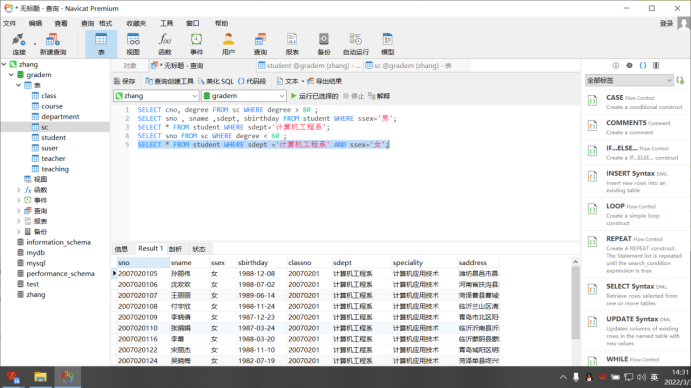Expand the events tree node

tap(19, 200)
